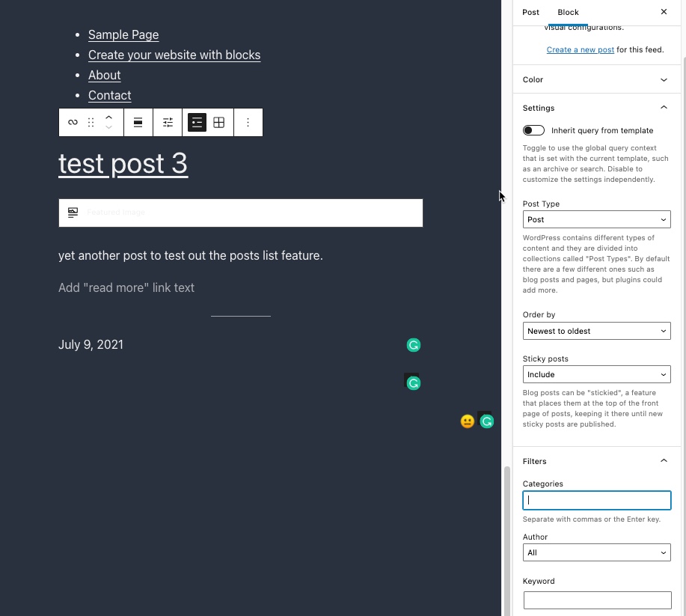686x616 pixels.
Task: Click the block drag handle icon
Action: coord(91,123)
